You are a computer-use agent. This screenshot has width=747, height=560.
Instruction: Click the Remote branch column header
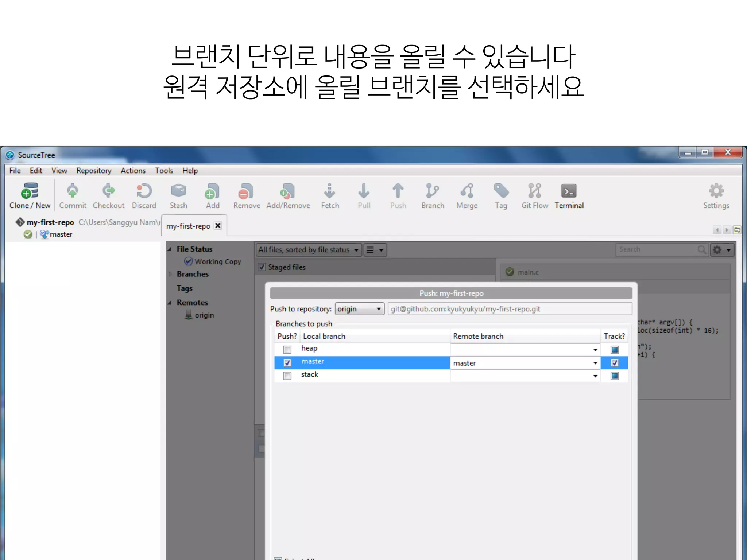click(x=525, y=336)
